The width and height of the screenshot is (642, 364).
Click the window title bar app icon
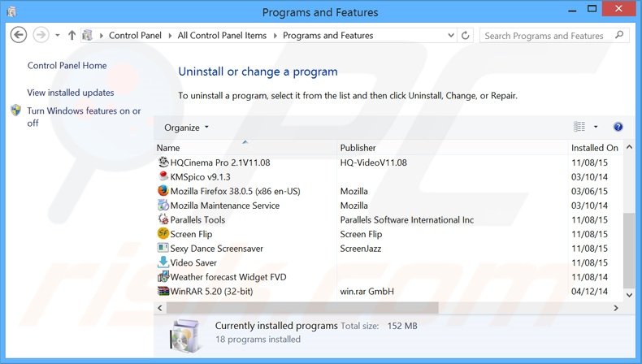[x=11, y=12]
